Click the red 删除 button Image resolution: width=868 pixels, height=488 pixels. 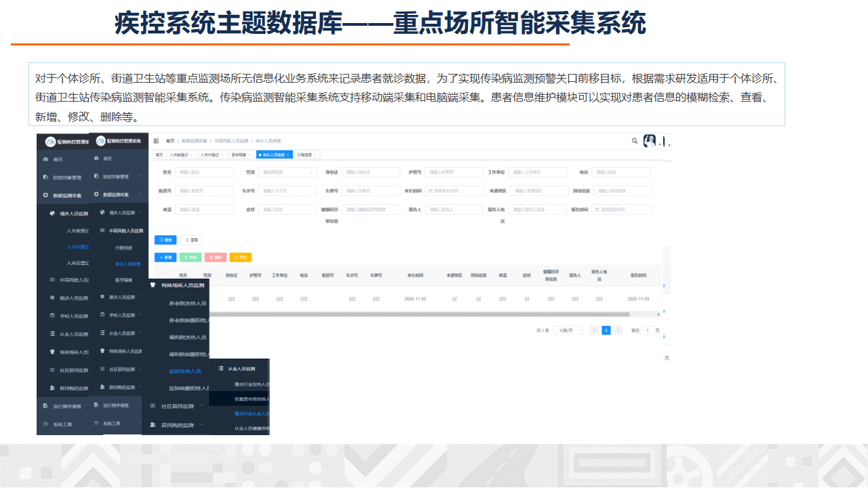[x=216, y=258]
